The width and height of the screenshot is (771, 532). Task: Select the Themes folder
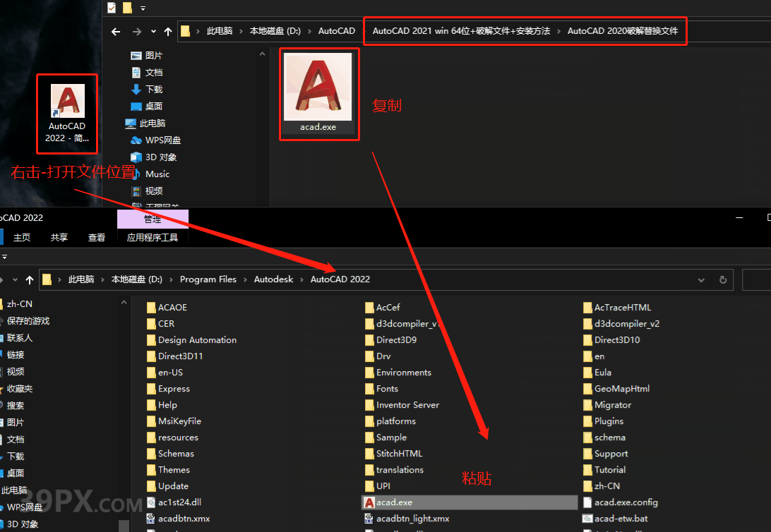pyautogui.click(x=168, y=470)
